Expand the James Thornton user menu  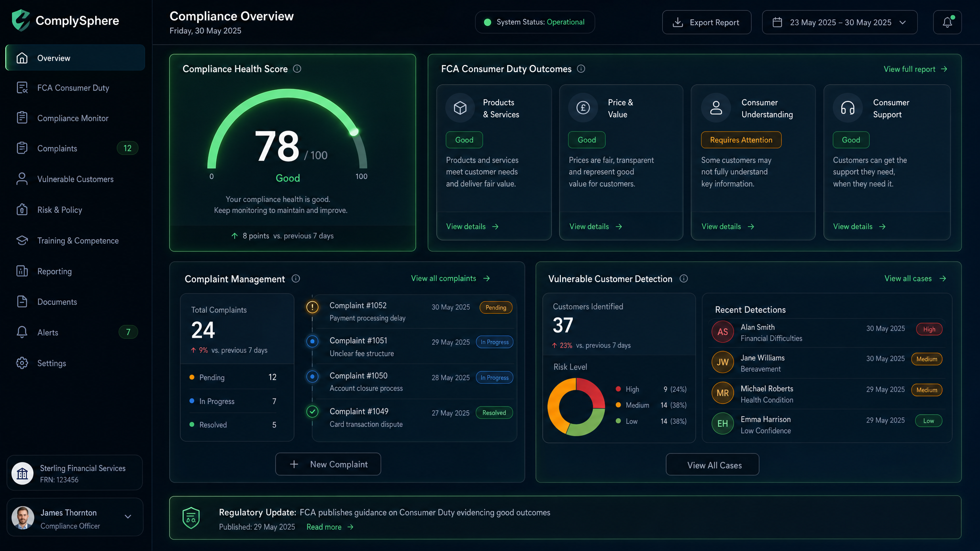(x=128, y=517)
